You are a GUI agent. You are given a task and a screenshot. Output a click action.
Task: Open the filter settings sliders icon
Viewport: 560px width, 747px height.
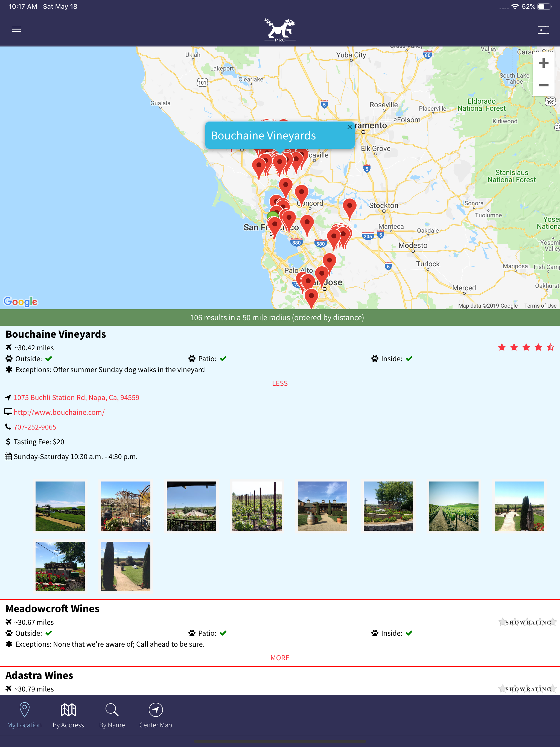click(543, 30)
